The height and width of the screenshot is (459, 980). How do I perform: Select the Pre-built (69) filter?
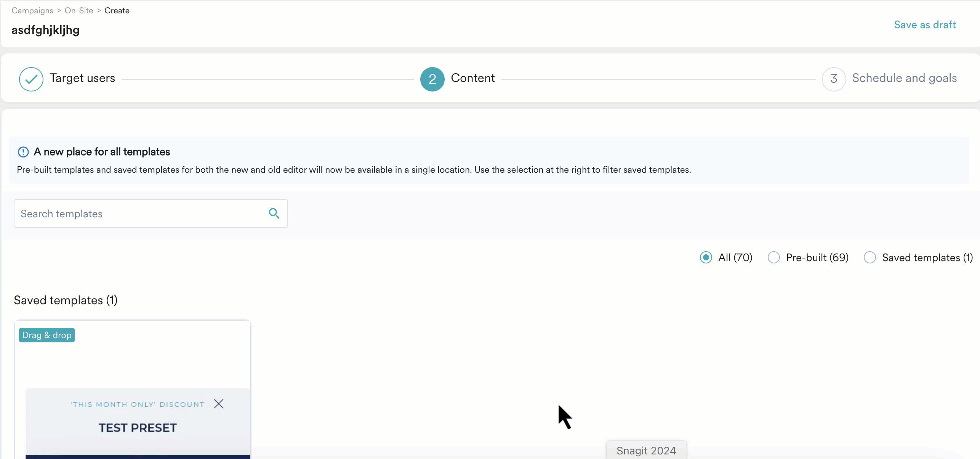coord(773,257)
